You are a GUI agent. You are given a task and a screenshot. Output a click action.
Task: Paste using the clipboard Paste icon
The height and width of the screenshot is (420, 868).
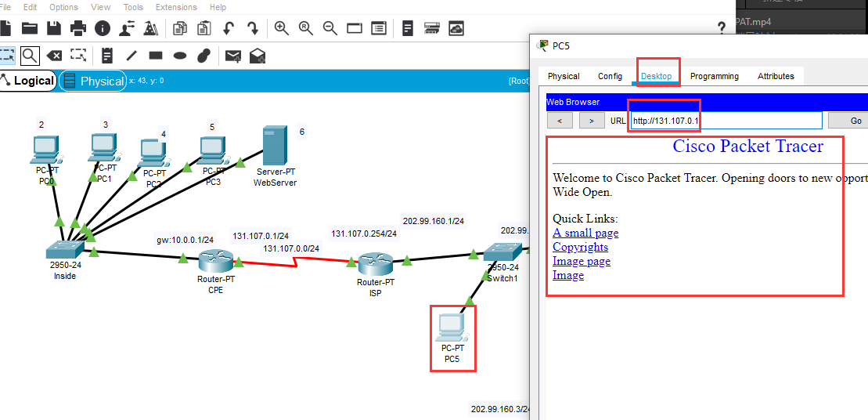pyautogui.click(x=204, y=28)
